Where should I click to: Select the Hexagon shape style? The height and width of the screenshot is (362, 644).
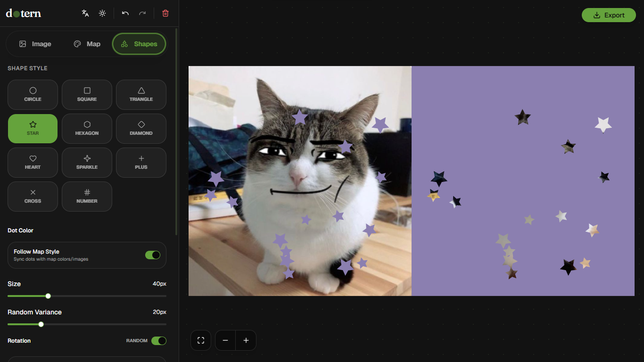coord(87,129)
